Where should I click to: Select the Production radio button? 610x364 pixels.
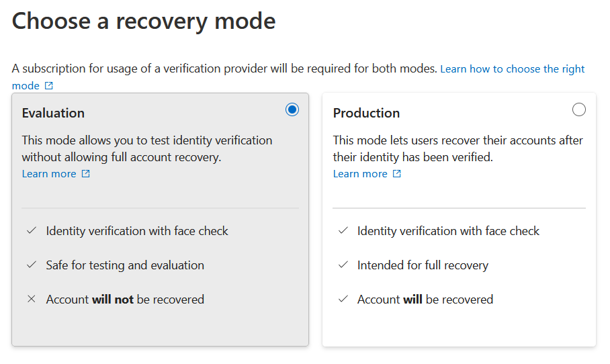(x=578, y=109)
